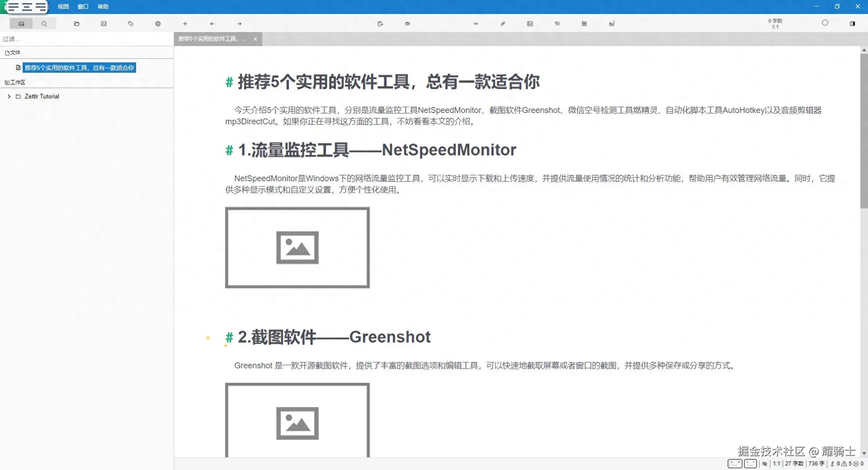Toggle the right sidebar panel
Image resolution: width=868 pixels, height=470 pixels.
click(x=852, y=23)
